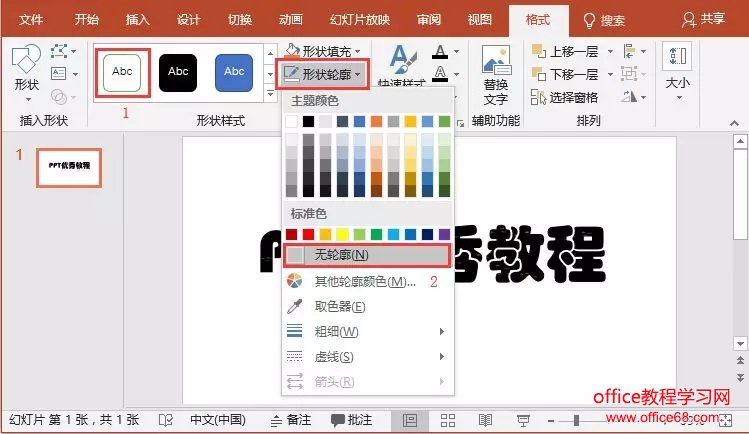Select the eyedropper (取色器) tool
The width and height of the screenshot is (749, 434).
tap(340, 307)
